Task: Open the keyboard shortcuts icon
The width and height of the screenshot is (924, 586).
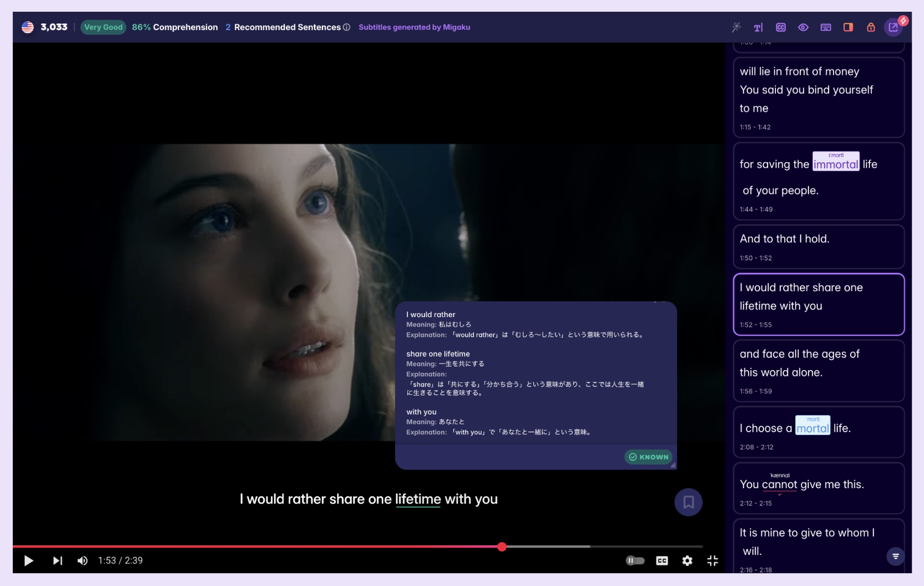Action: click(826, 27)
